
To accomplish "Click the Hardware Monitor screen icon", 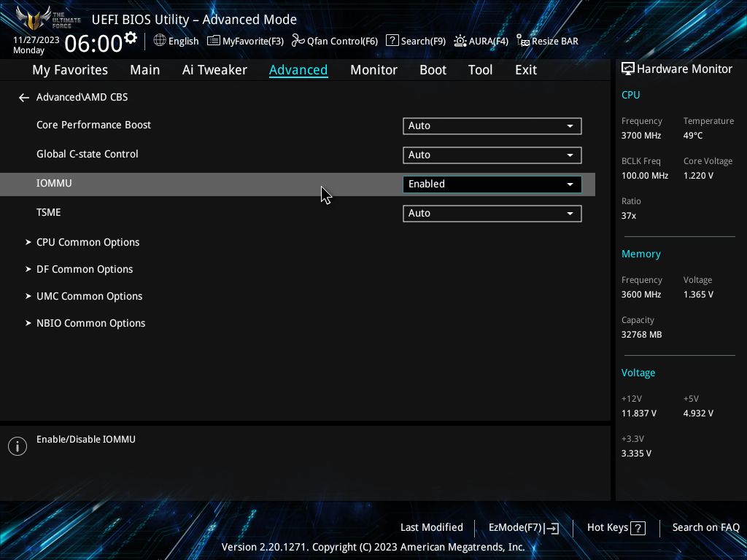I will pyautogui.click(x=628, y=69).
